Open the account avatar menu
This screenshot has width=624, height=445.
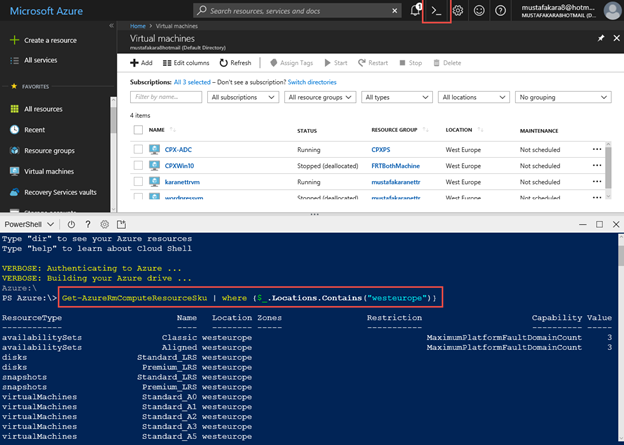pyautogui.click(x=612, y=11)
